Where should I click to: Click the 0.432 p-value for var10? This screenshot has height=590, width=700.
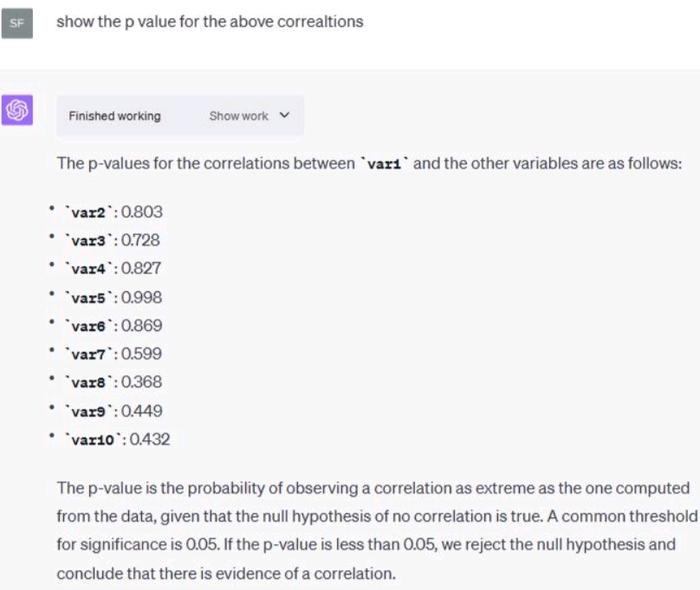click(x=149, y=439)
